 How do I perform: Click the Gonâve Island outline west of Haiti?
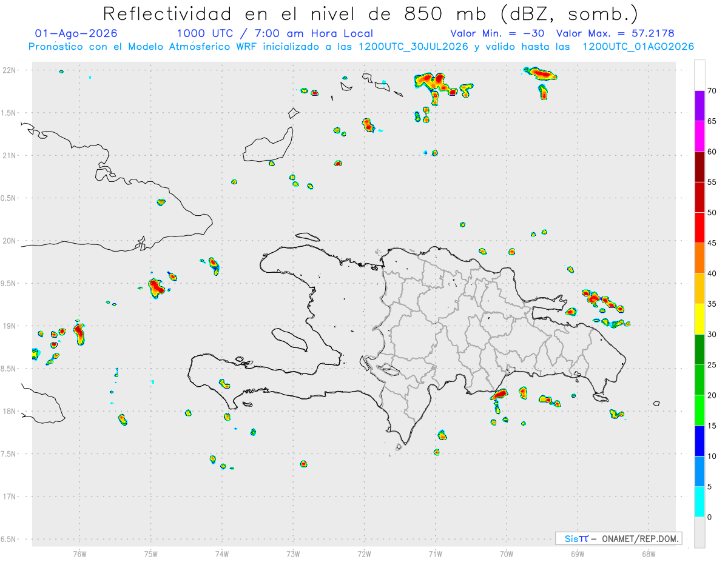289,339
